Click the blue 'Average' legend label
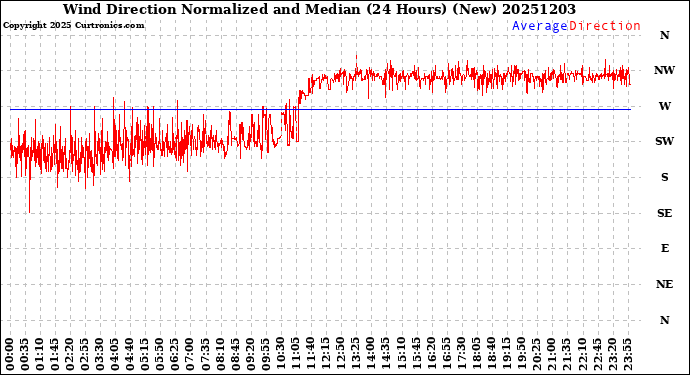690x375 pixels. pyautogui.click(x=540, y=26)
